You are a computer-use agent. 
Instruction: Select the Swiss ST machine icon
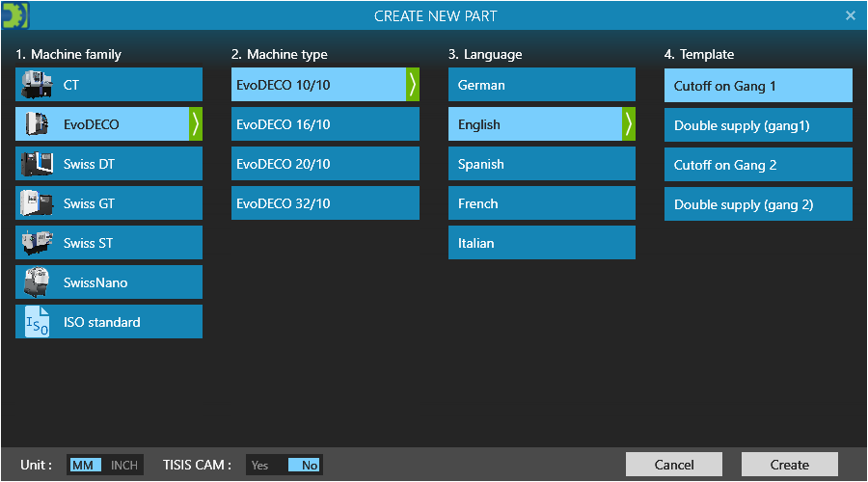pos(38,243)
